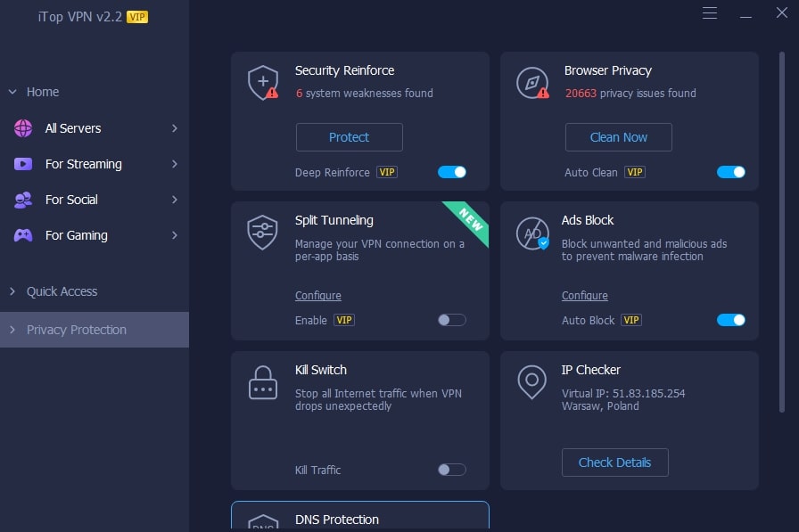The height and width of the screenshot is (532, 799).
Task: Click the IP Checker location pin icon
Action: point(532,381)
